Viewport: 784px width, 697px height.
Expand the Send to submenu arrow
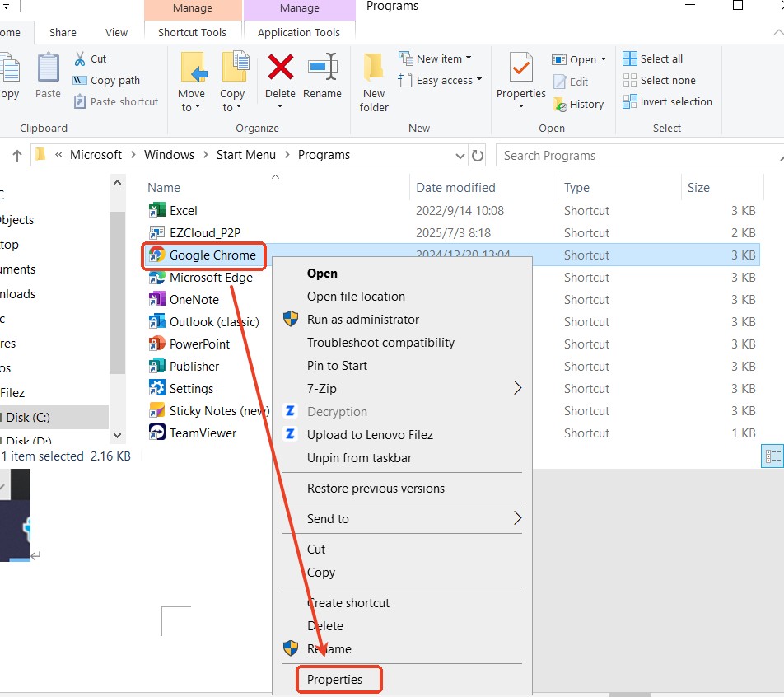pos(517,518)
